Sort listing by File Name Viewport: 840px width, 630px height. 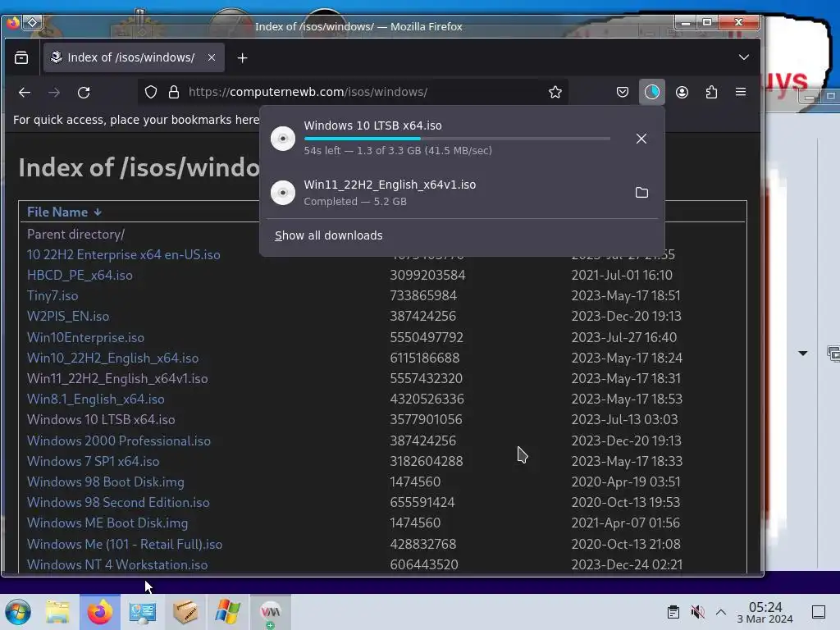point(64,212)
